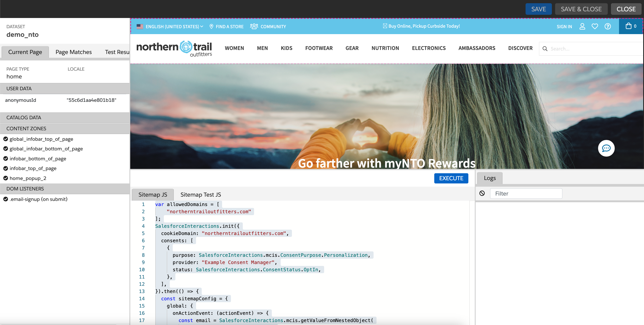Open the GEAR menu

(352, 48)
